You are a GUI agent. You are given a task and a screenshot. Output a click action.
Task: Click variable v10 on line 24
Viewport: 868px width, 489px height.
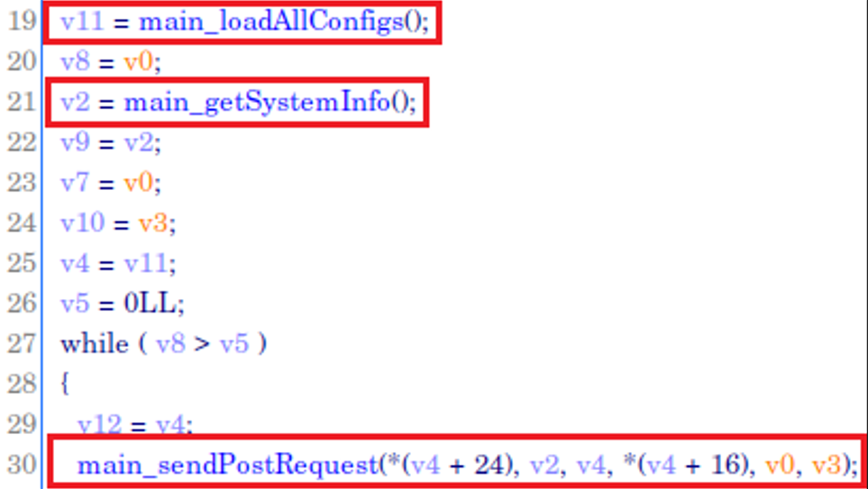coord(82,223)
